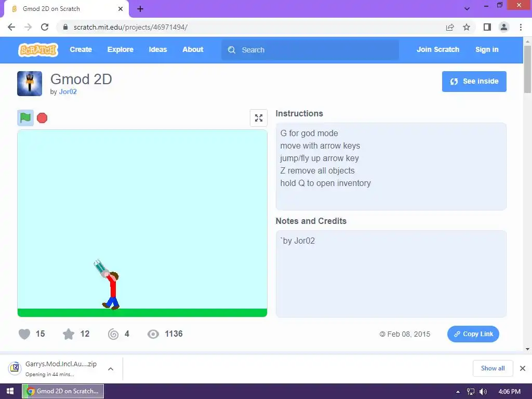Click the 4:06 PM clock
Viewport: 532px width, 399px height.
[509, 392]
